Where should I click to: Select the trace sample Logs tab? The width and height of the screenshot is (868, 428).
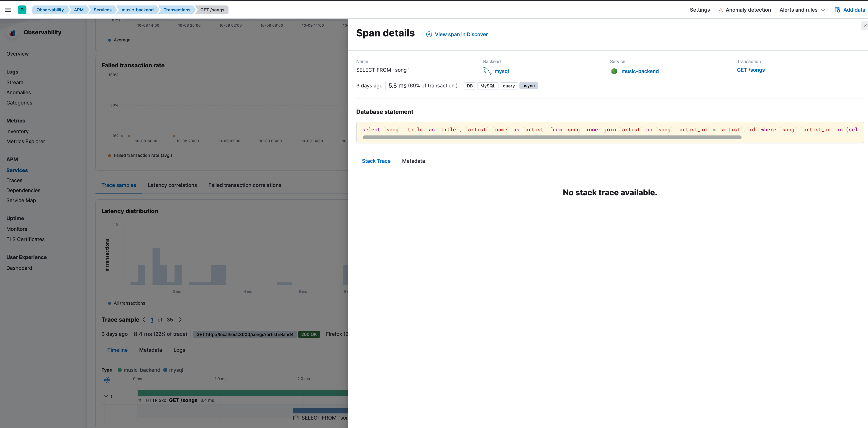coord(179,350)
